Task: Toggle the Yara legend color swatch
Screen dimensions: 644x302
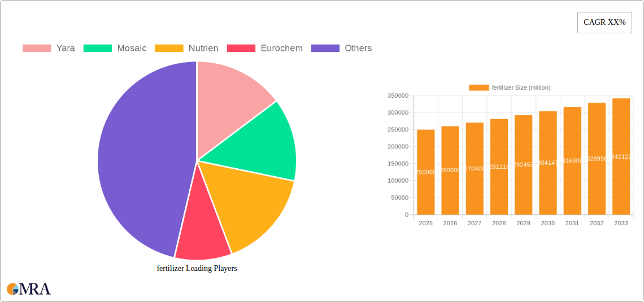Action: point(37,49)
